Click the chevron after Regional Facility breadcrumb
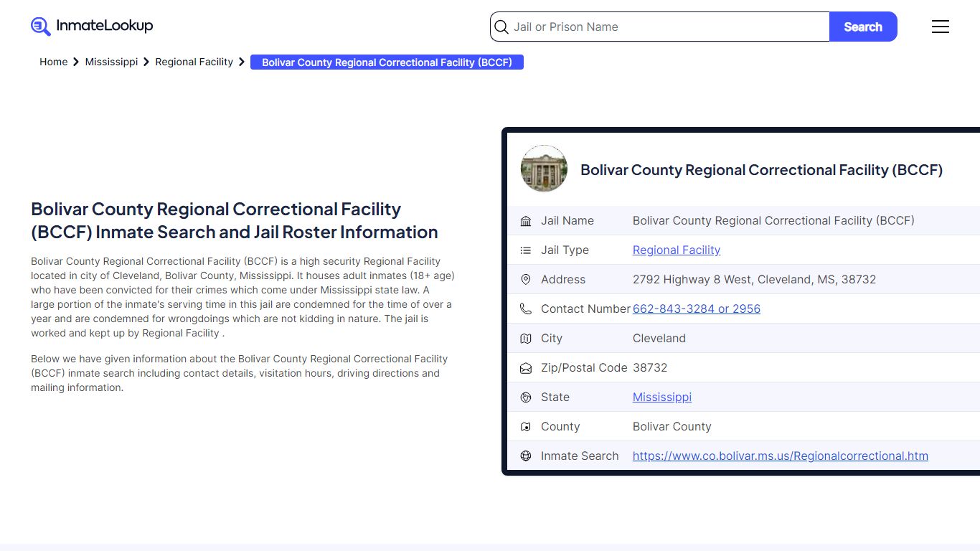 [x=242, y=62]
